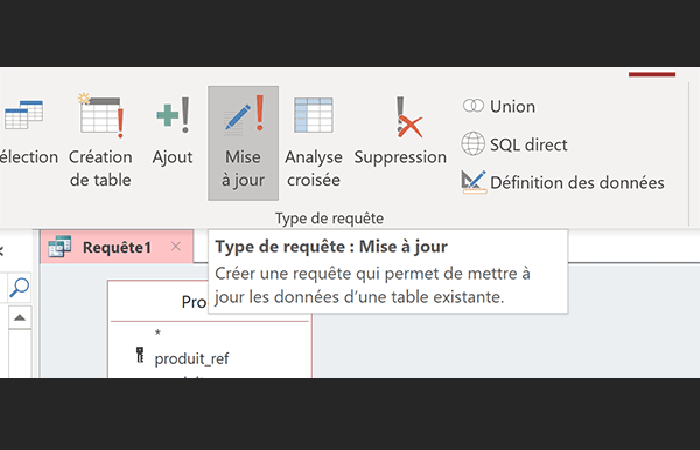Switch to the Requête1 tab
This screenshot has width=700, height=450.
[116, 247]
